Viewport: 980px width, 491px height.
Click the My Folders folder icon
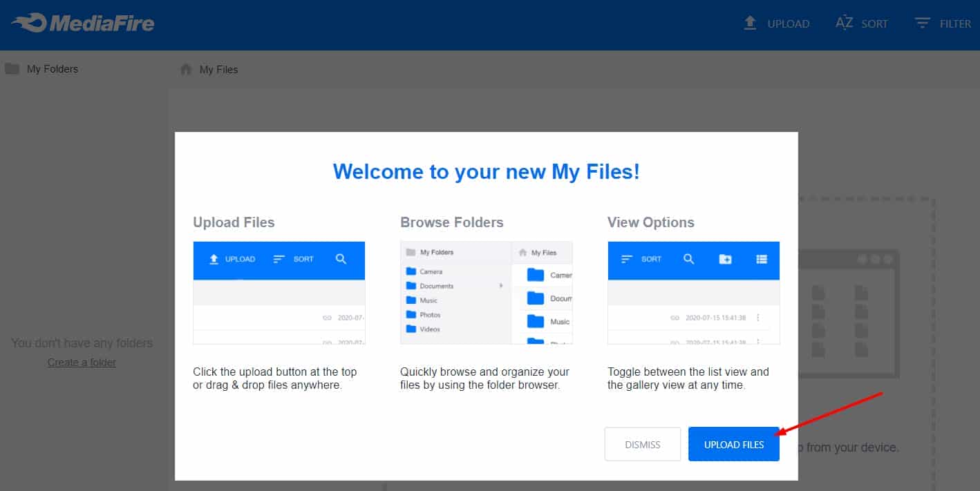click(x=12, y=68)
